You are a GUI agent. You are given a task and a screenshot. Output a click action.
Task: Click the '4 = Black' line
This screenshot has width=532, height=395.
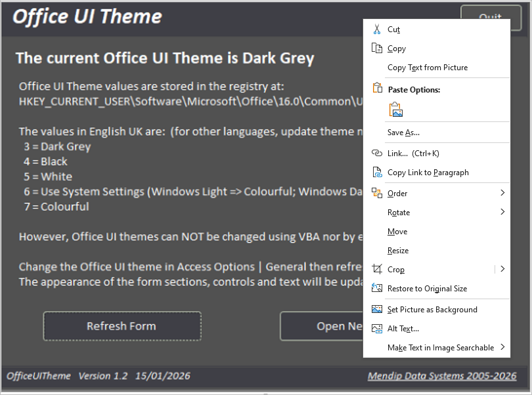45,161
